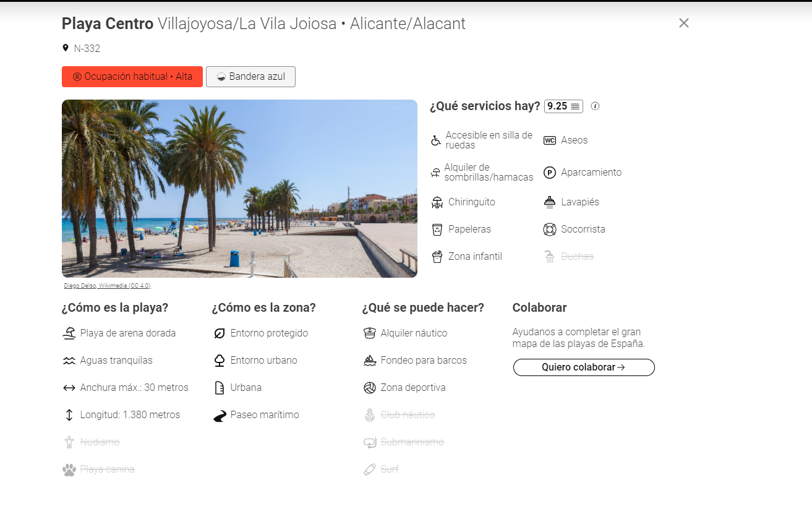Click the 'N-332' road text

pyautogui.click(x=87, y=48)
